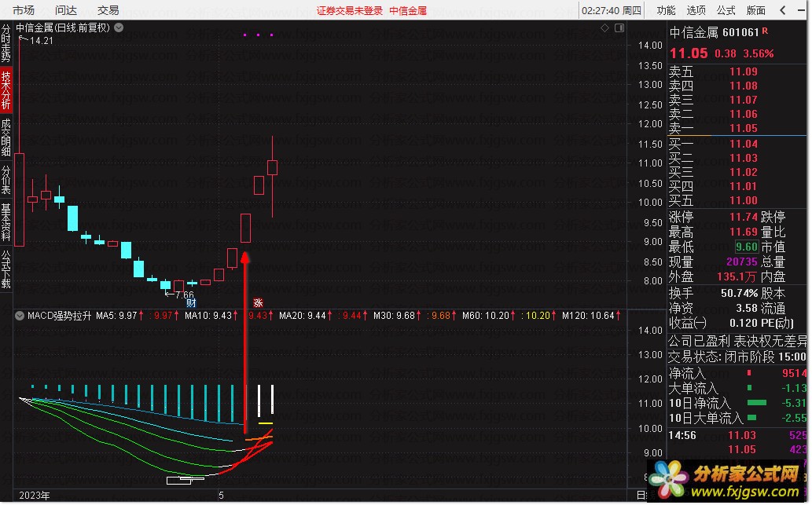Click the 外盘 value 135.1万
Image resolution: width=812 pixels, height=505 pixels.
737,276
